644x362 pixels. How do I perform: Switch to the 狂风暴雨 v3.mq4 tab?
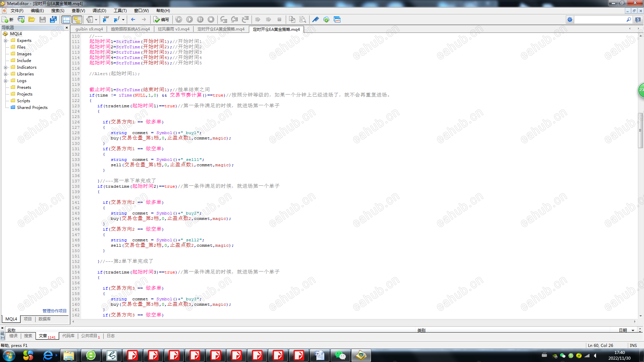(x=173, y=29)
